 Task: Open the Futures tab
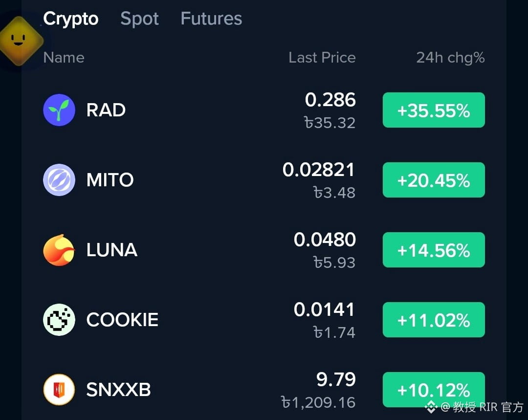(211, 19)
